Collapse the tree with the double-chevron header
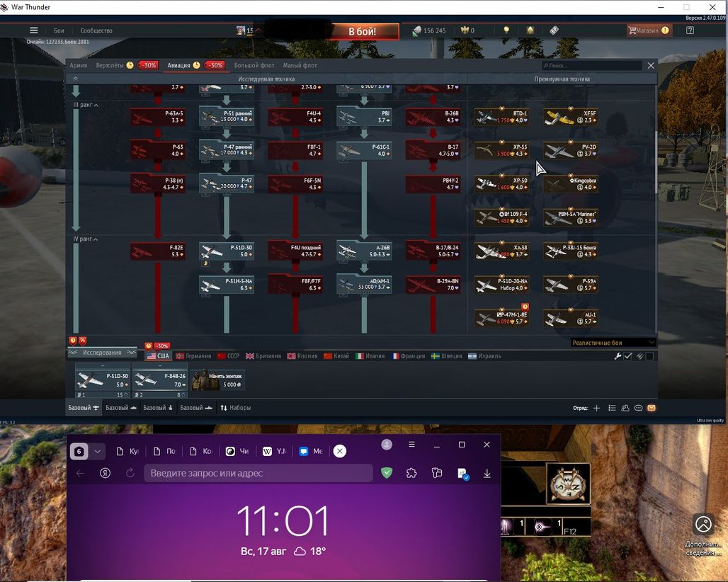728x582 pixels. point(76,79)
